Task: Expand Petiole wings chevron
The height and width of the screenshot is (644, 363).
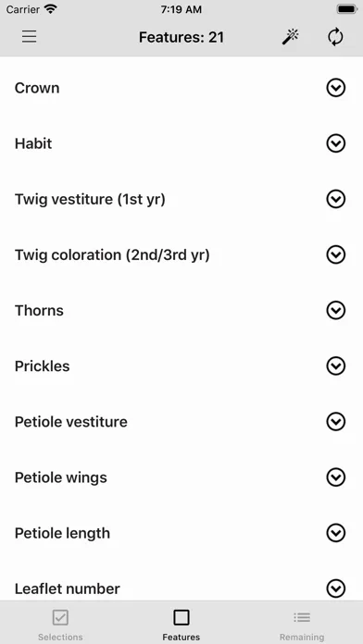Action: (x=336, y=477)
